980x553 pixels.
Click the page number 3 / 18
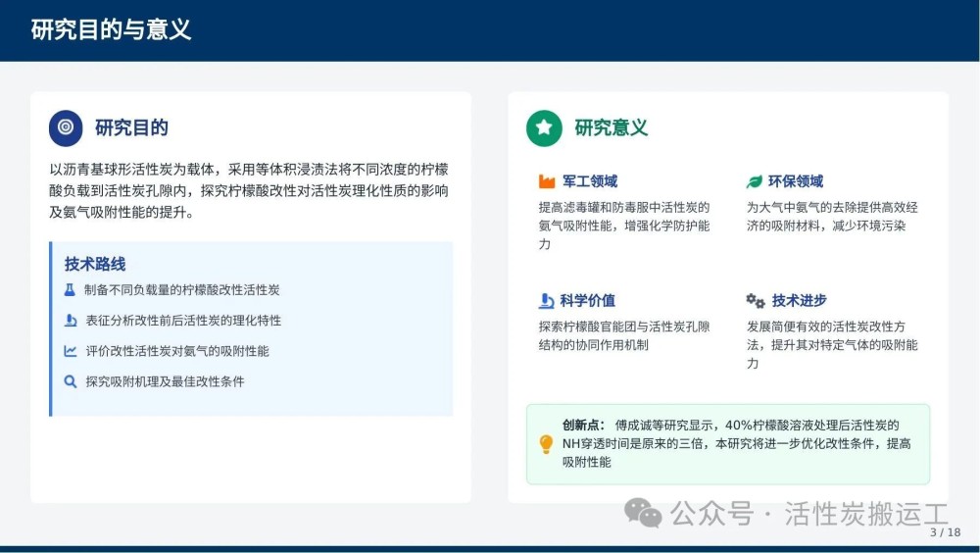click(945, 532)
